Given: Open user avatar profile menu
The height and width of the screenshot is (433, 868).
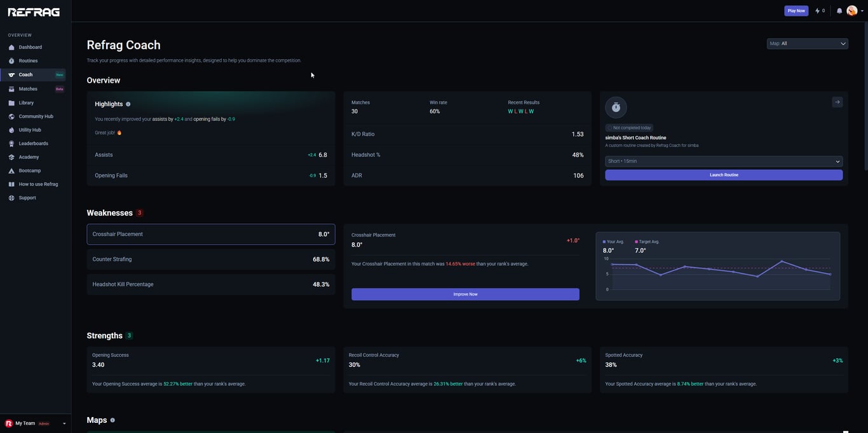Looking at the screenshot, I should (852, 11).
